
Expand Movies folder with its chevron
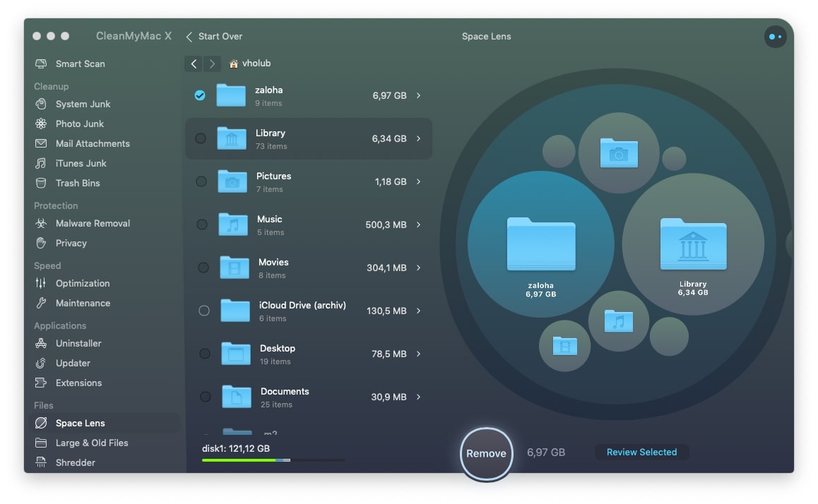(x=418, y=268)
